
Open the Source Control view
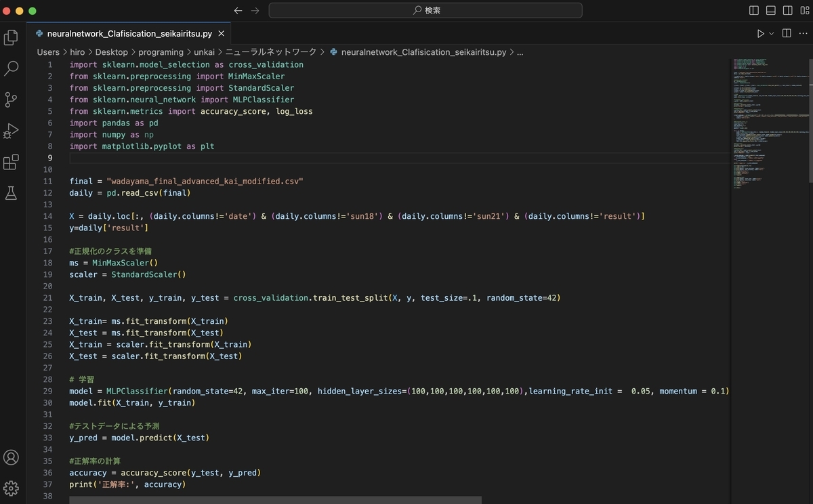point(11,100)
